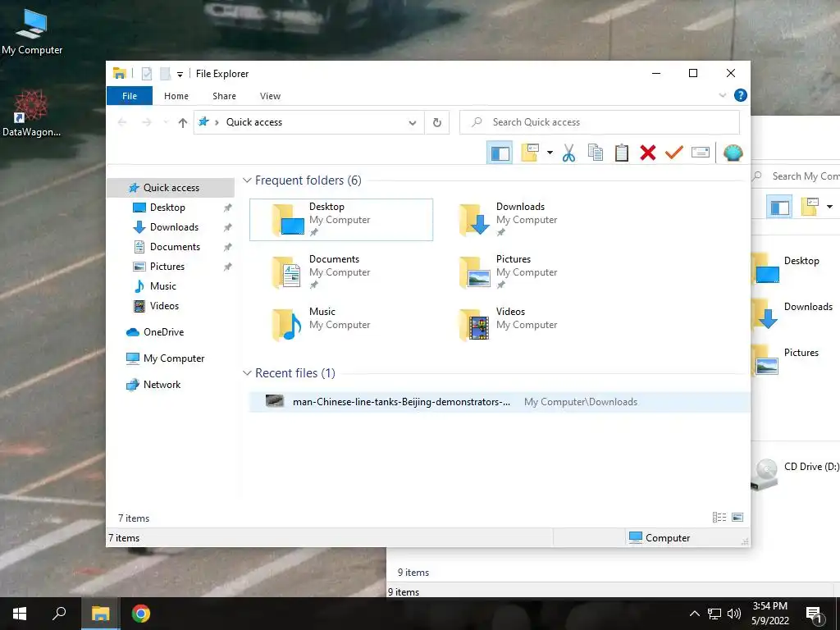Screen dimensions: 840x630
Task: Click the My Computer desktop icon
Action: (32, 31)
